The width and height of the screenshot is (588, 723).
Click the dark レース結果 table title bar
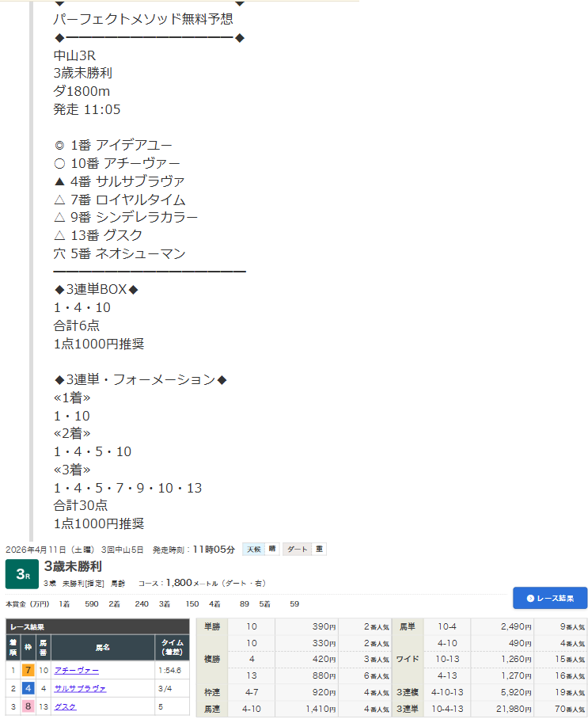97,626
